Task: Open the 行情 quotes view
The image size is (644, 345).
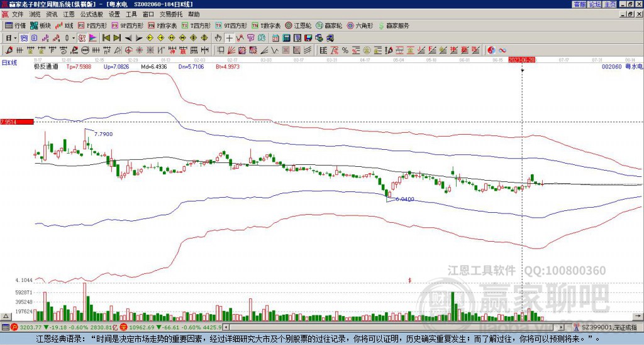Action: 16,25
